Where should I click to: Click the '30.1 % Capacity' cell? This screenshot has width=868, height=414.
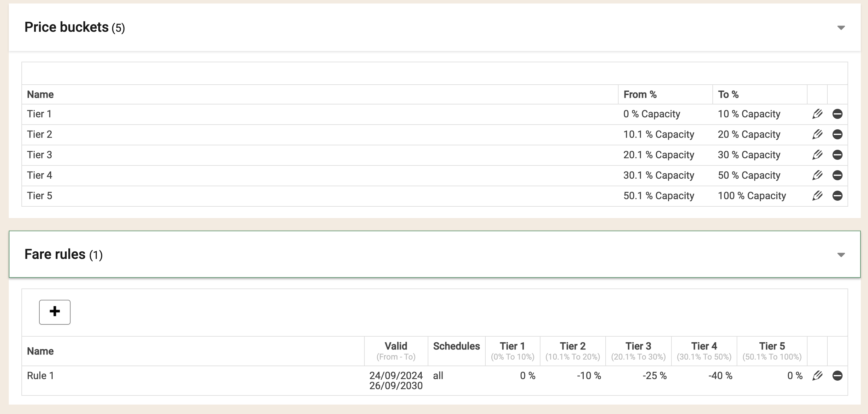coord(665,175)
